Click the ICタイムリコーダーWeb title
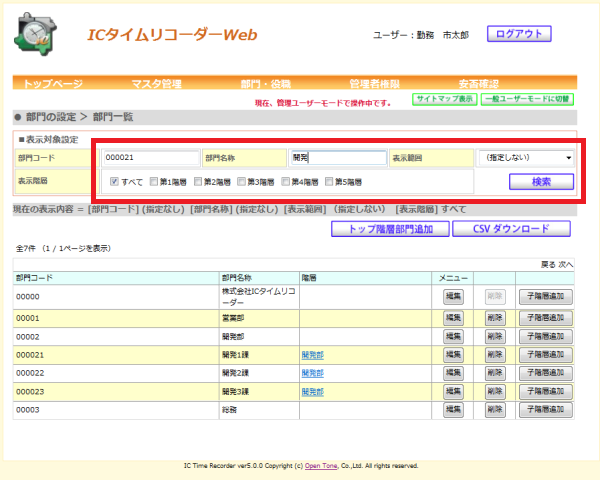The width and height of the screenshot is (600, 480). (172, 35)
